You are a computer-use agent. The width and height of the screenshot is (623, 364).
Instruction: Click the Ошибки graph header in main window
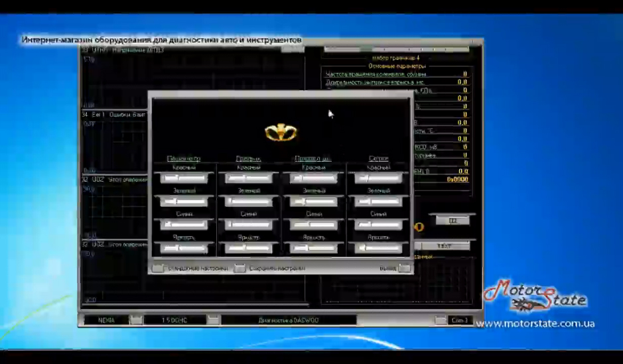tap(114, 115)
